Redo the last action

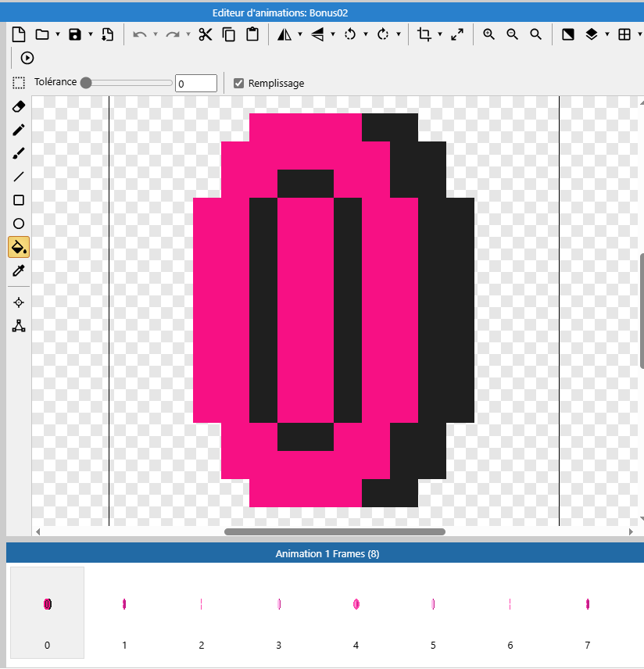click(173, 34)
